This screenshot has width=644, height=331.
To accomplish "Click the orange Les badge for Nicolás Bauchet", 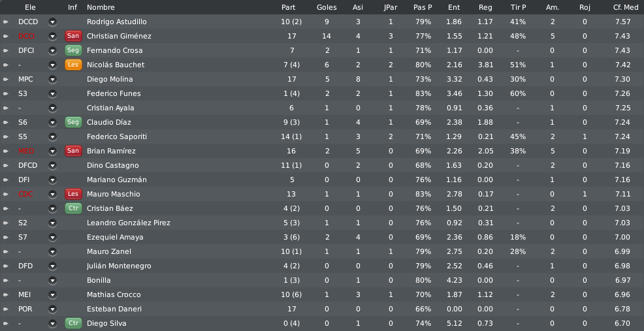I will (x=72, y=65).
